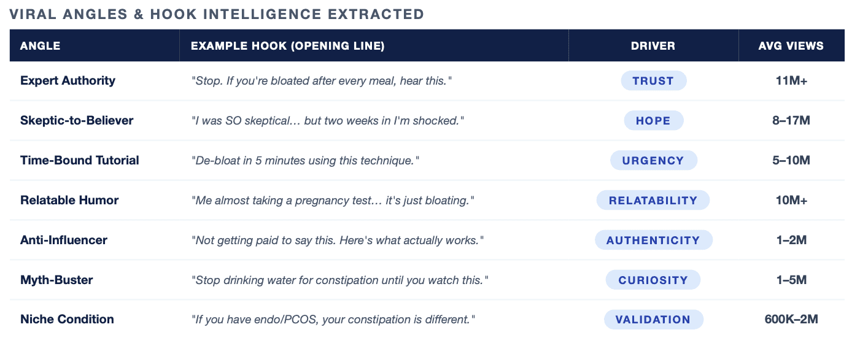This screenshot has height=362, width=868.
Task: Select the CURIOSITY driver tag
Action: (653, 280)
